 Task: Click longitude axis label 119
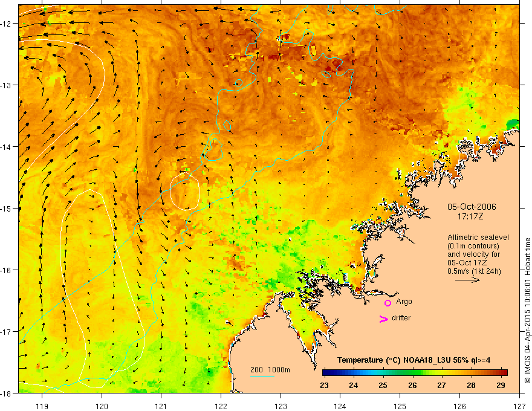coord(42,406)
